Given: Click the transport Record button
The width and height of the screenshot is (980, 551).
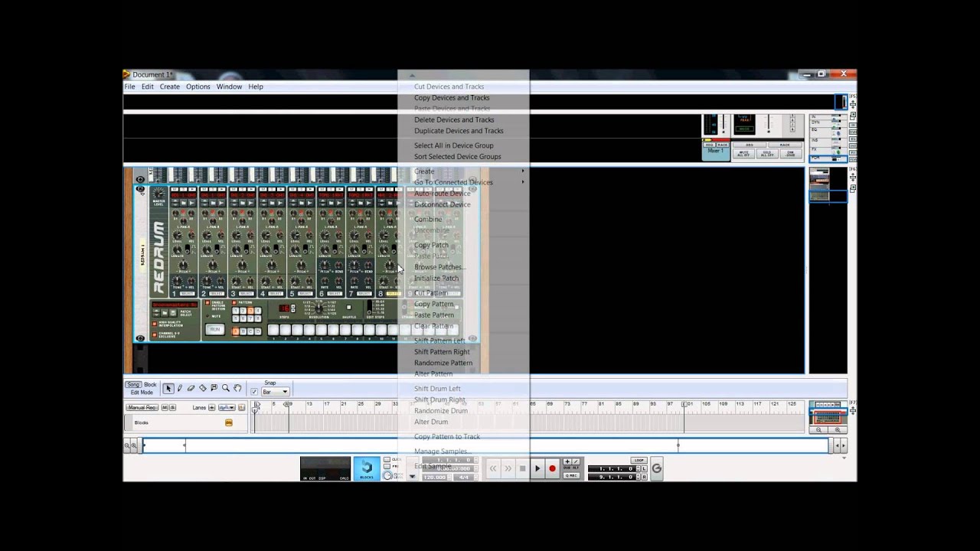Looking at the screenshot, I should 552,468.
